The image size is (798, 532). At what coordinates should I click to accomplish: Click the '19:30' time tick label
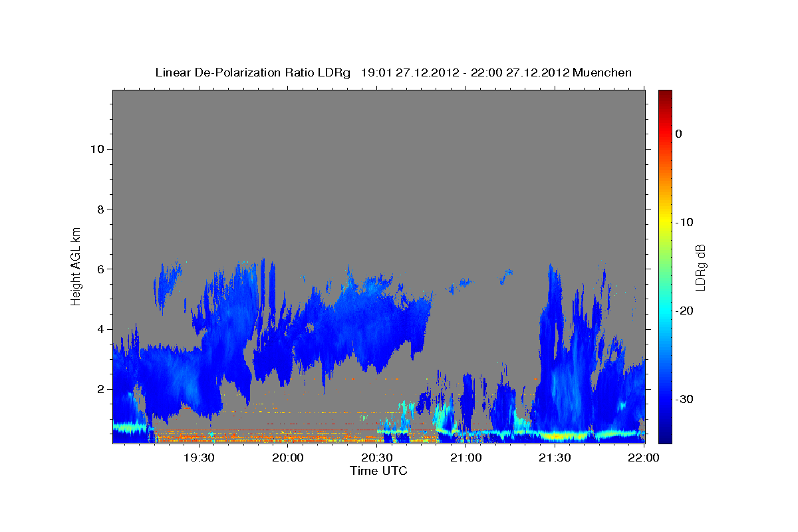(x=199, y=458)
